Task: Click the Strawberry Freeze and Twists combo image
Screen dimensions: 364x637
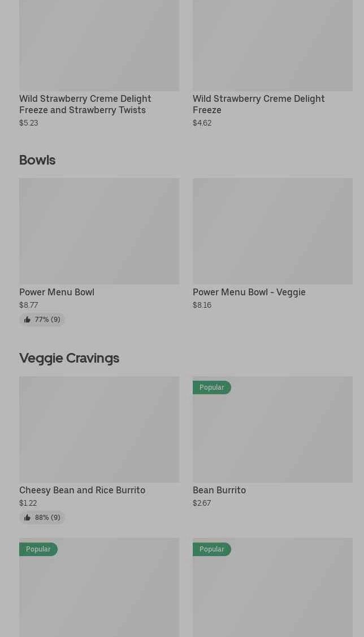Action: pyautogui.click(x=99, y=45)
